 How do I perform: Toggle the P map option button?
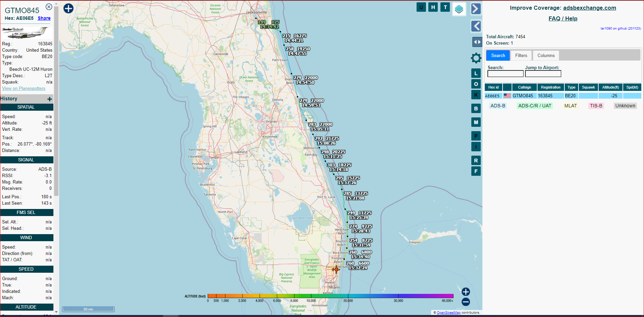[476, 136]
